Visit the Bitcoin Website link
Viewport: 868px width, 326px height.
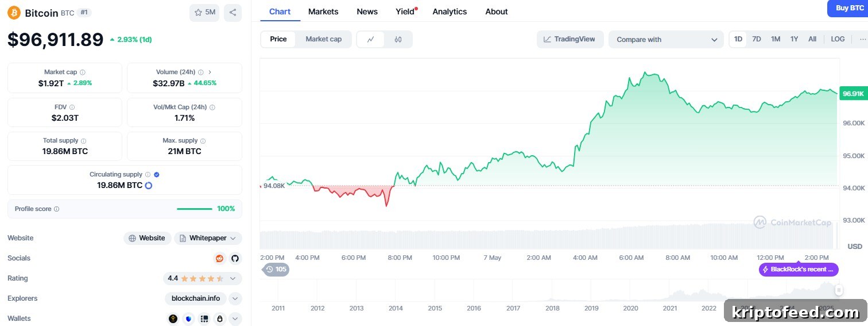pos(147,238)
